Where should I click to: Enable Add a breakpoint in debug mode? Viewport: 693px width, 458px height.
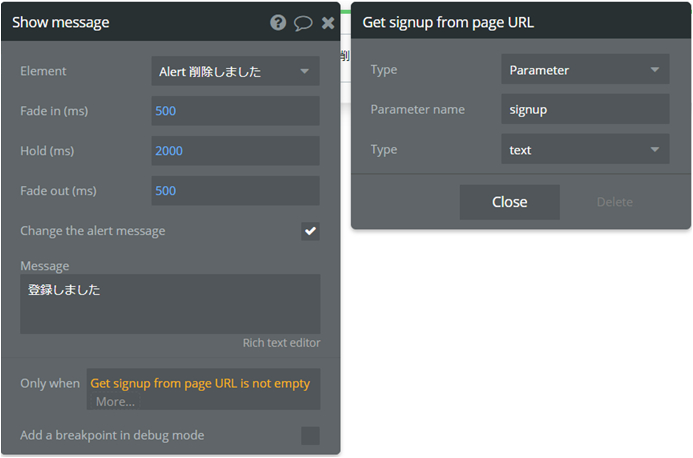coord(310,435)
